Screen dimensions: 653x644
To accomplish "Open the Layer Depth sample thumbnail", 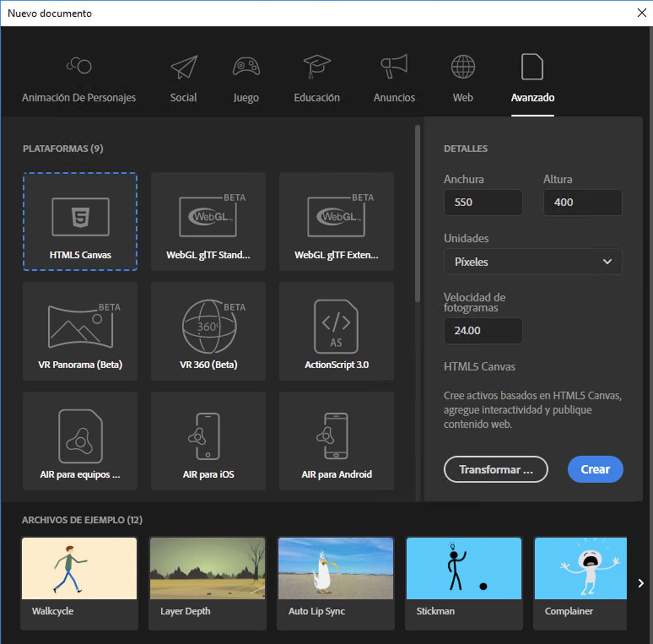I will pyautogui.click(x=207, y=568).
